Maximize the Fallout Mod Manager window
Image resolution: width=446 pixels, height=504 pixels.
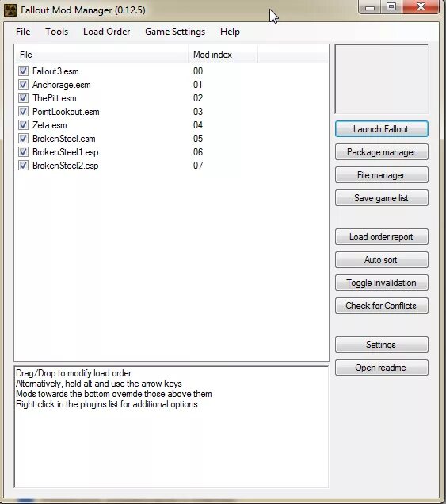pyautogui.click(x=391, y=7)
